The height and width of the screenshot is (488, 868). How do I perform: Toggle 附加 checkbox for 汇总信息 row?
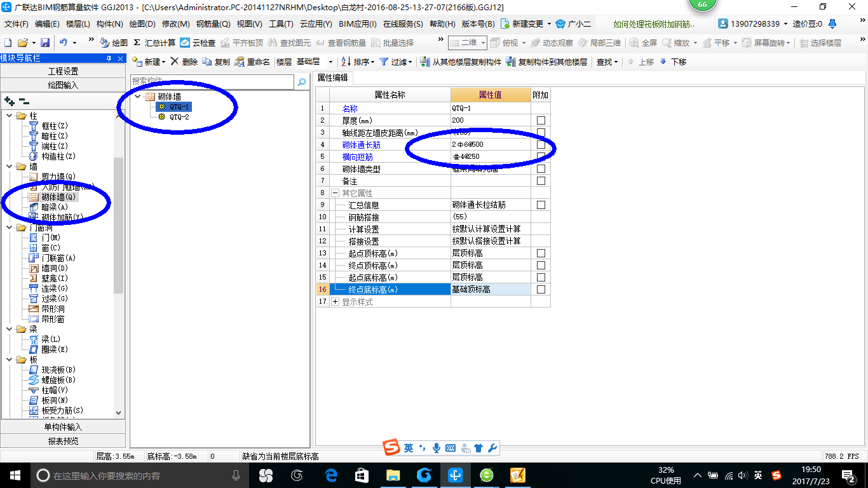pos(541,205)
